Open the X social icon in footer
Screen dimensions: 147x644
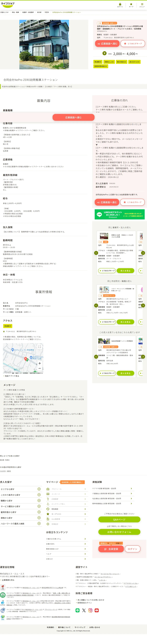coord(84,610)
